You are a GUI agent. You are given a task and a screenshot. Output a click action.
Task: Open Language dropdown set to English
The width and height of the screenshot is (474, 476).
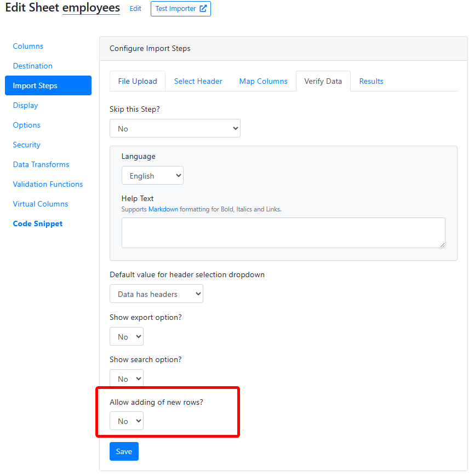(x=152, y=175)
